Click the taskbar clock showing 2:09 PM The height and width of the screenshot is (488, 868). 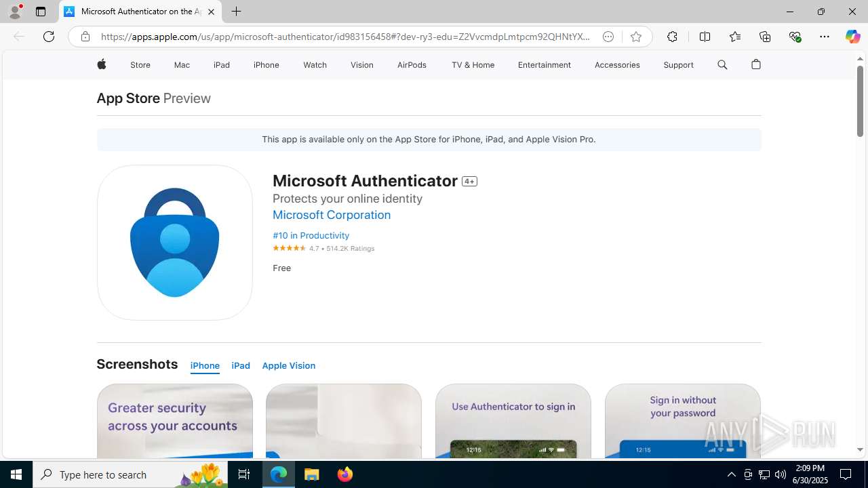tap(810, 474)
